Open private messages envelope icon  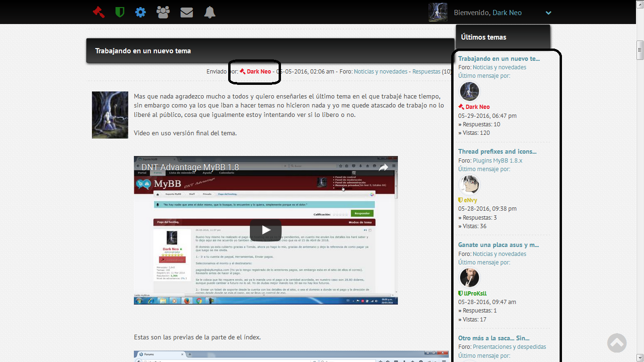187,12
